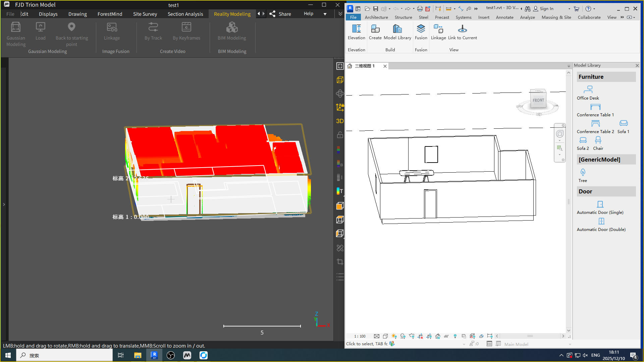Click the Share button
The image size is (644, 362).
pos(280,14)
